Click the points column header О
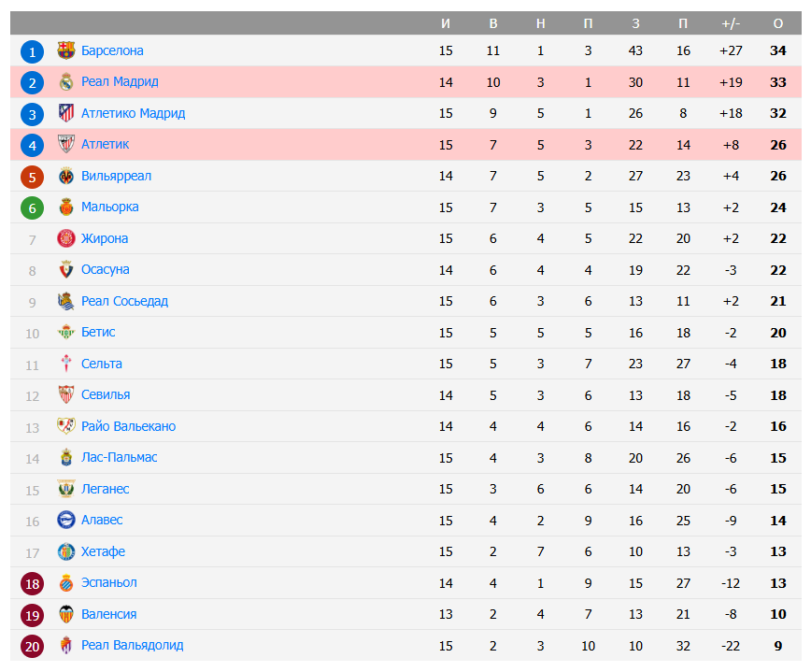Screen dimensions: 811x672 pyautogui.click(x=778, y=23)
